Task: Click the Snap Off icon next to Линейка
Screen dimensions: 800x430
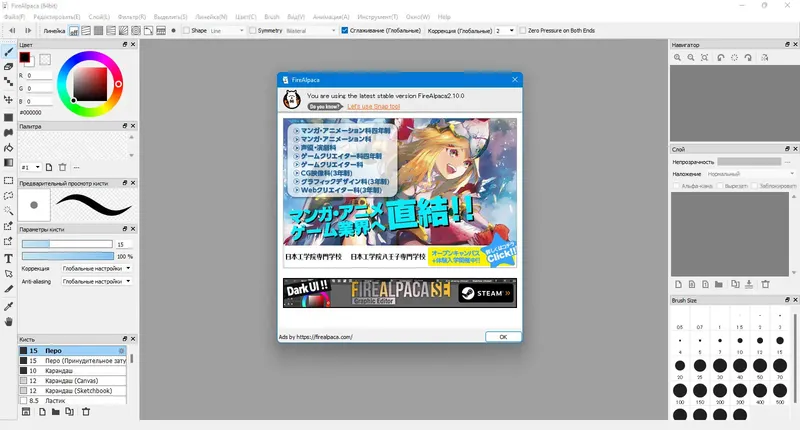Action: pyautogui.click(x=74, y=31)
